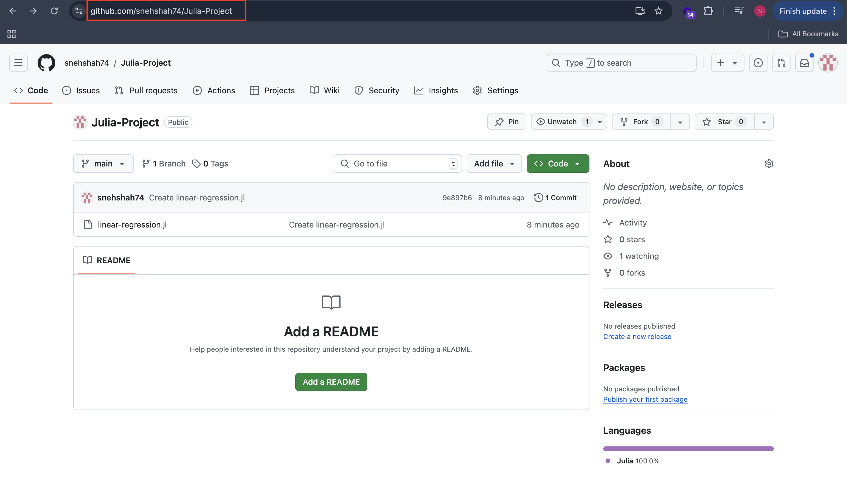The image size is (847, 504).
Task: Open the GitHub user avatar menu
Action: 828,62
